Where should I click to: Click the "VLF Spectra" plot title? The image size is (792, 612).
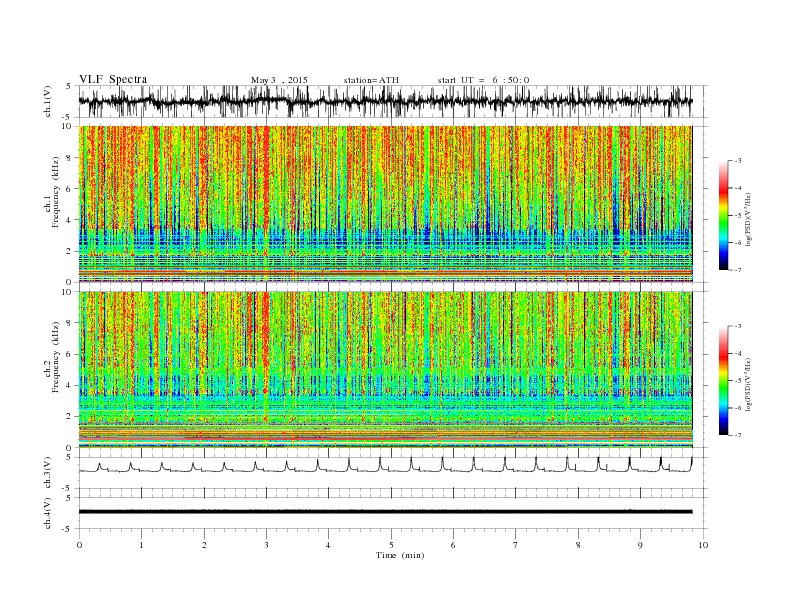coord(113,80)
